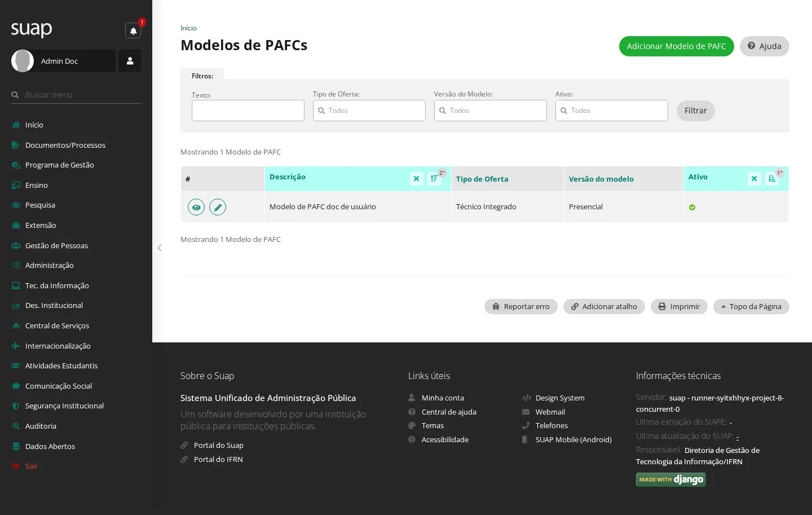The height and width of the screenshot is (515, 812).
Task: Open Dados Abertos sidebar menu
Action: click(x=76, y=446)
